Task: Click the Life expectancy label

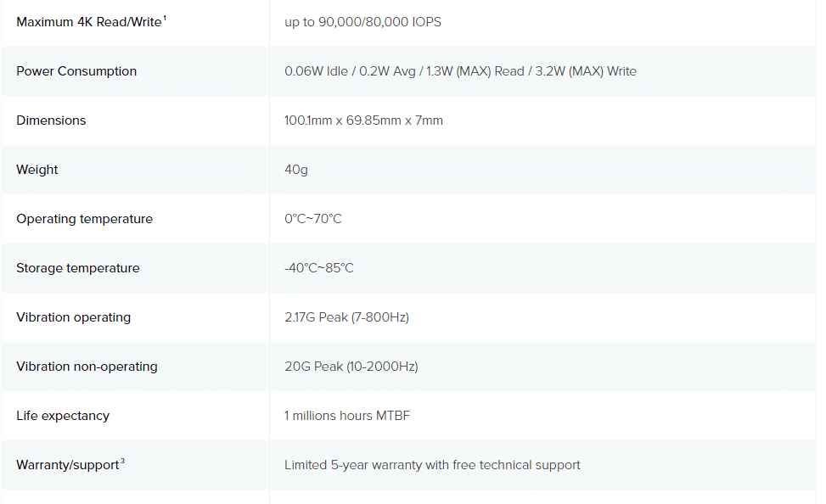Action: (63, 416)
